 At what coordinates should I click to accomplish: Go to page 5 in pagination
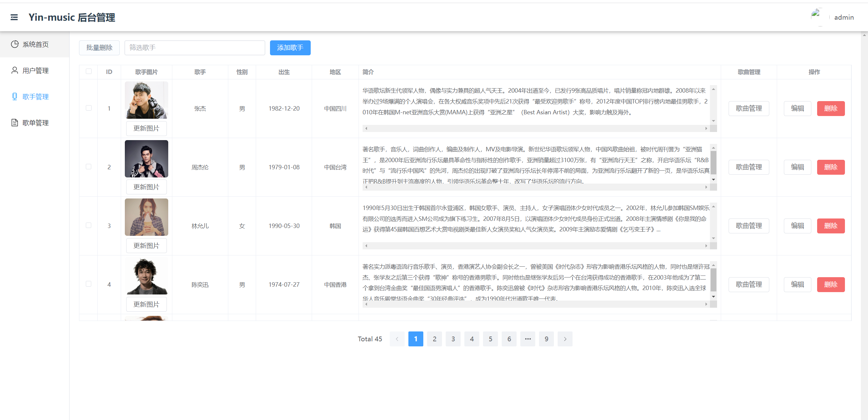pyautogui.click(x=490, y=339)
